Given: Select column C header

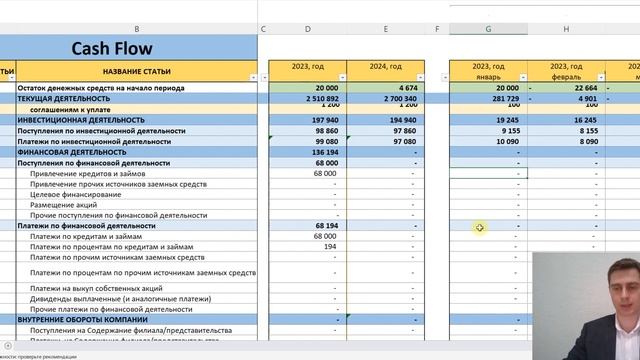Looking at the screenshot, I should (263, 29).
